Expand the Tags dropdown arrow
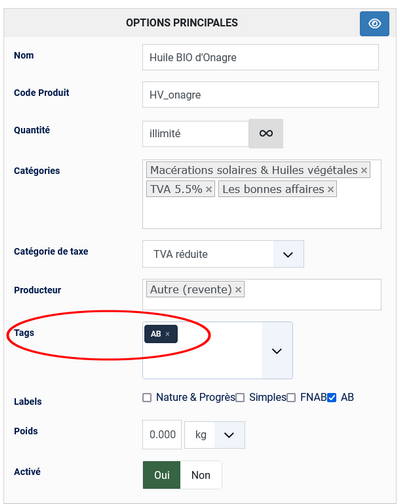Viewport: 400px width, 504px height. tap(277, 351)
